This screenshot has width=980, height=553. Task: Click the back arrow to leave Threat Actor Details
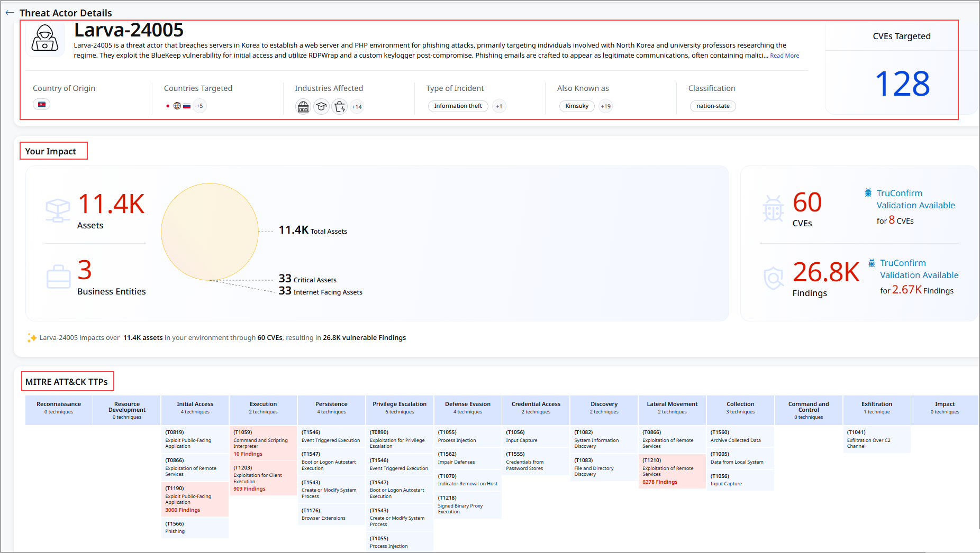[x=10, y=13]
